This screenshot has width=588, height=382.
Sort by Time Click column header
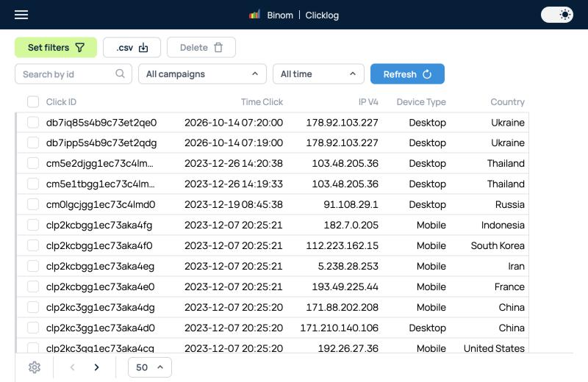click(x=262, y=102)
